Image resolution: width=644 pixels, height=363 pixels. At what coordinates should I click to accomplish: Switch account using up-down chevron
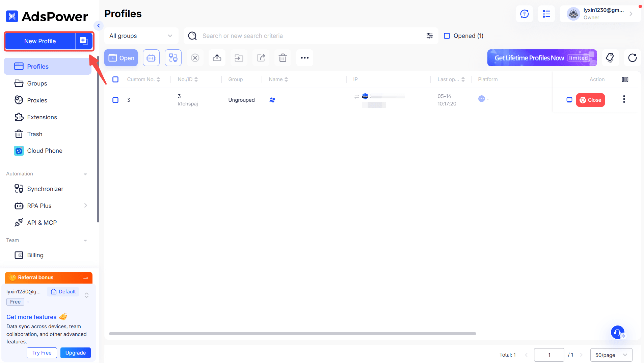[86, 295]
